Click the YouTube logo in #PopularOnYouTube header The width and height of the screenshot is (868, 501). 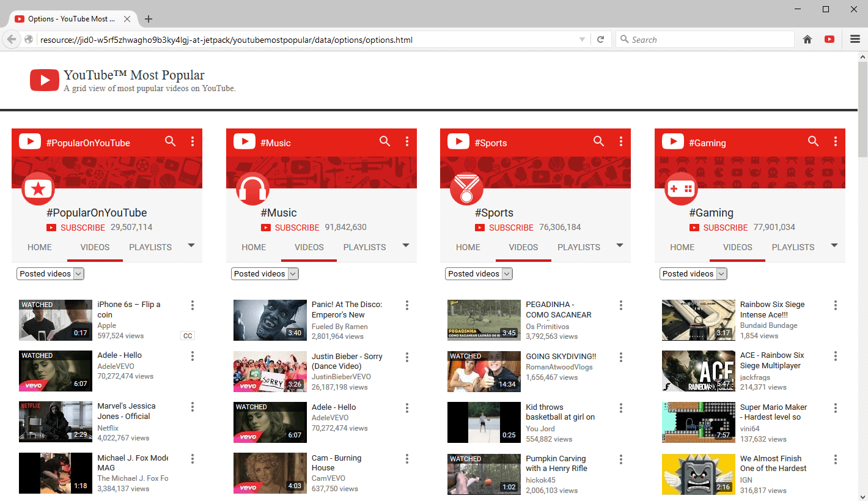(x=30, y=142)
